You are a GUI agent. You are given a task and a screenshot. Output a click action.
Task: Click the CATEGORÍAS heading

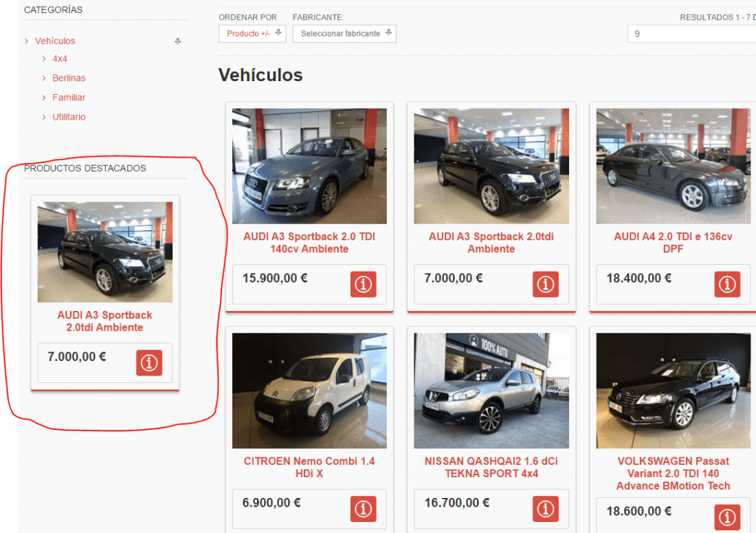coord(54,10)
